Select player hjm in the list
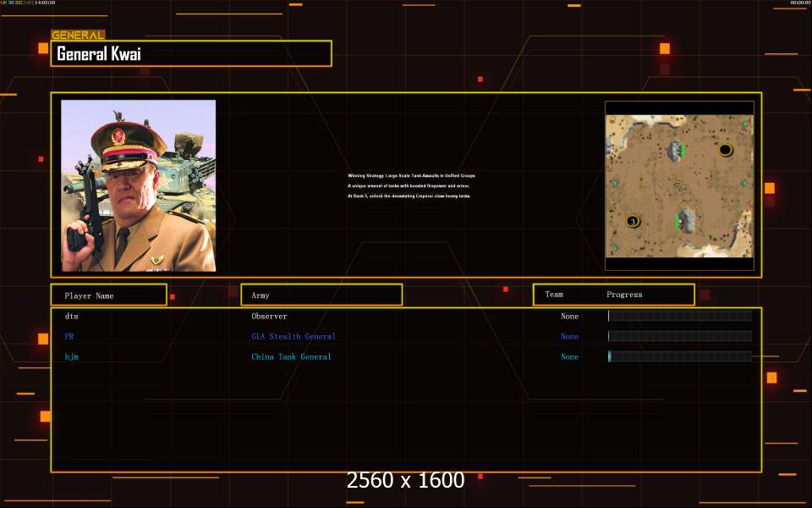Image resolution: width=812 pixels, height=508 pixels. pyautogui.click(x=72, y=356)
